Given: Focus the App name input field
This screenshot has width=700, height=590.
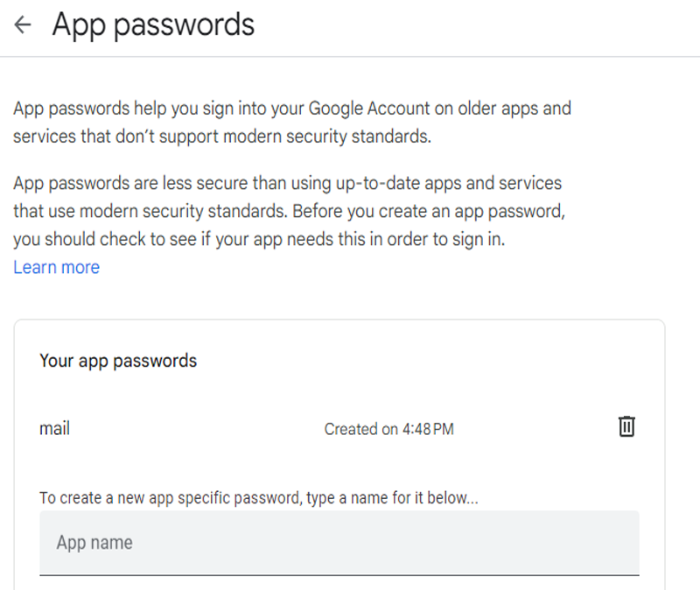Looking at the screenshot, I should [339, 543].
